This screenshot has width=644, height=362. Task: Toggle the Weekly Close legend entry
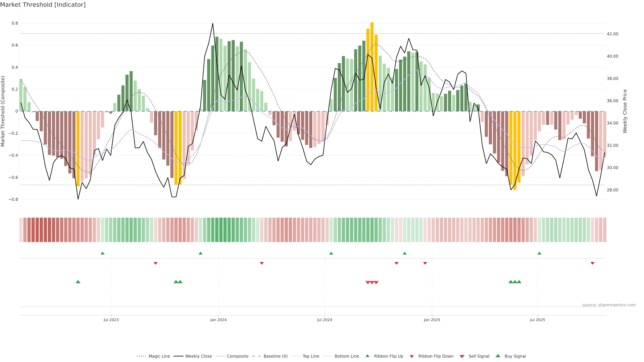point(198,356)
